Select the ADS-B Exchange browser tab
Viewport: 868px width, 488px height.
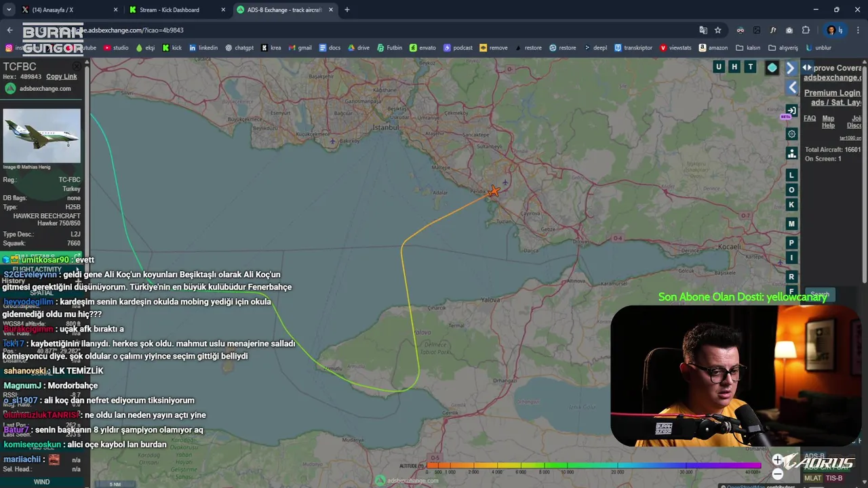tap(285, 9)
